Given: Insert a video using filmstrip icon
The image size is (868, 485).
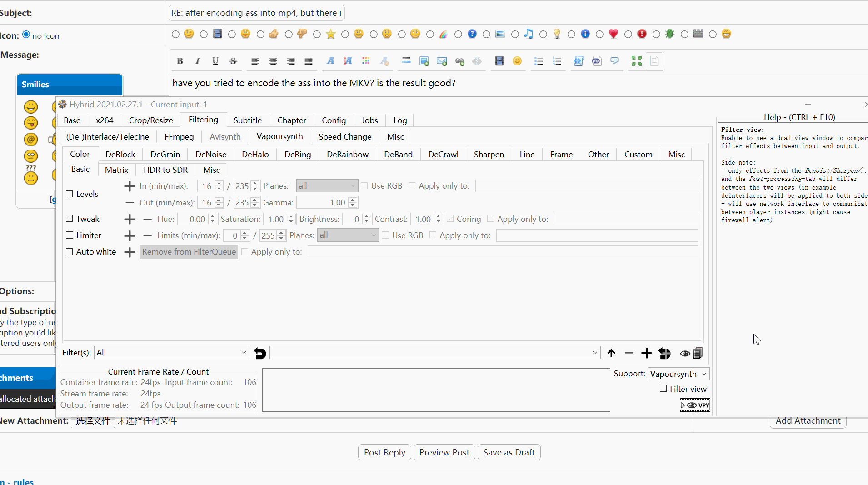Looking at the screenshot, I should coord(499,61).
